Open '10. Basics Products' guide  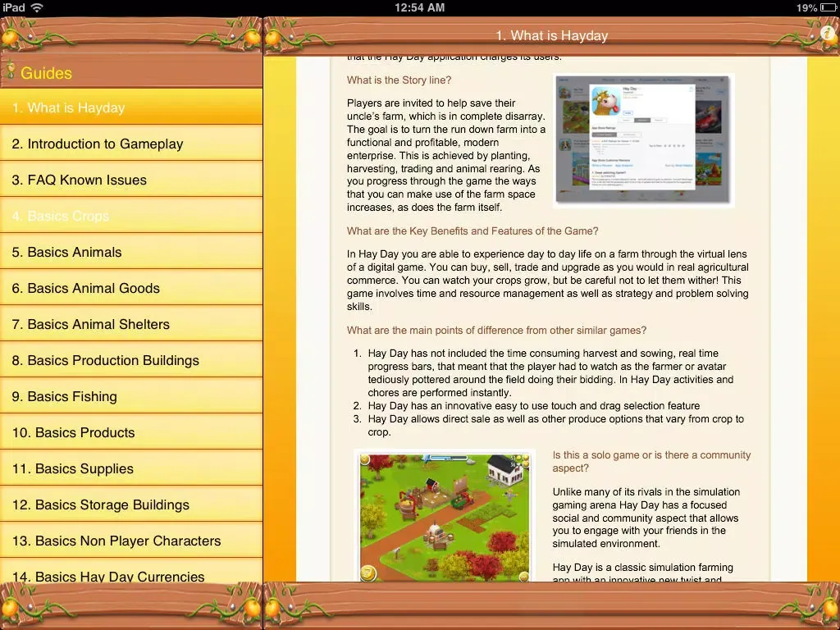pyautogui.click(x=131, y=432)
